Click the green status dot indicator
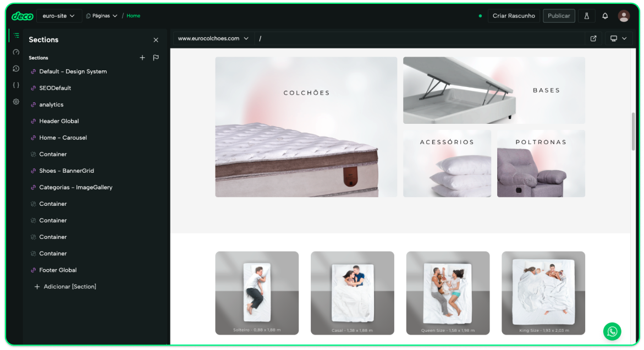 click(480, 16)
